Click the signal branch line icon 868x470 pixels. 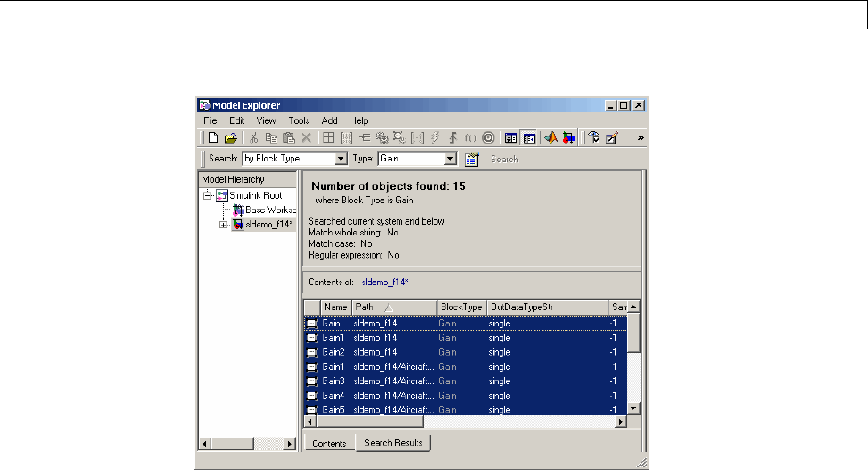[x=364, y=138]
